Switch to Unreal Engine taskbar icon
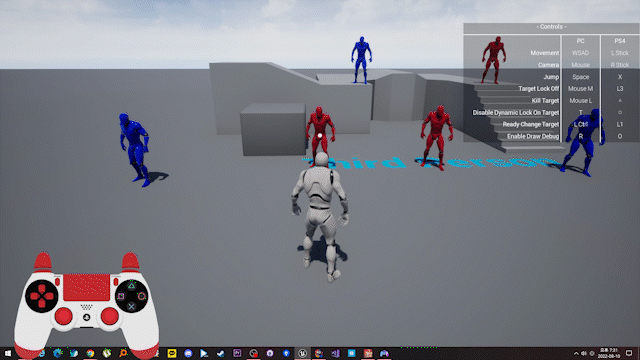The image size is (640, 360). click(302, 353)
